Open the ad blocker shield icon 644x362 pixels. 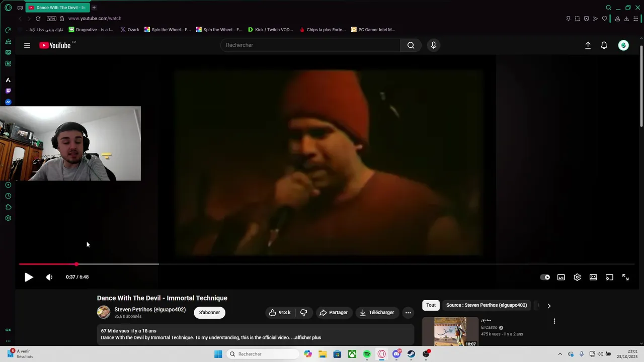click(586, 19)
